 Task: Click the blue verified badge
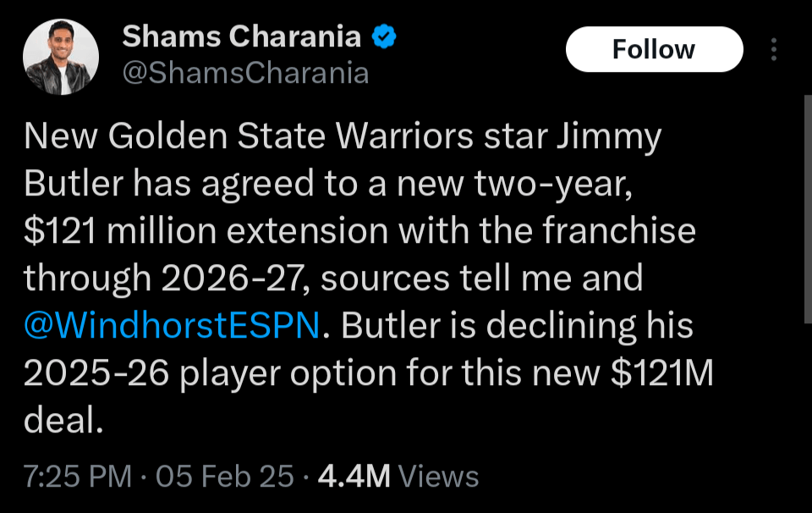tap(383, 36)
